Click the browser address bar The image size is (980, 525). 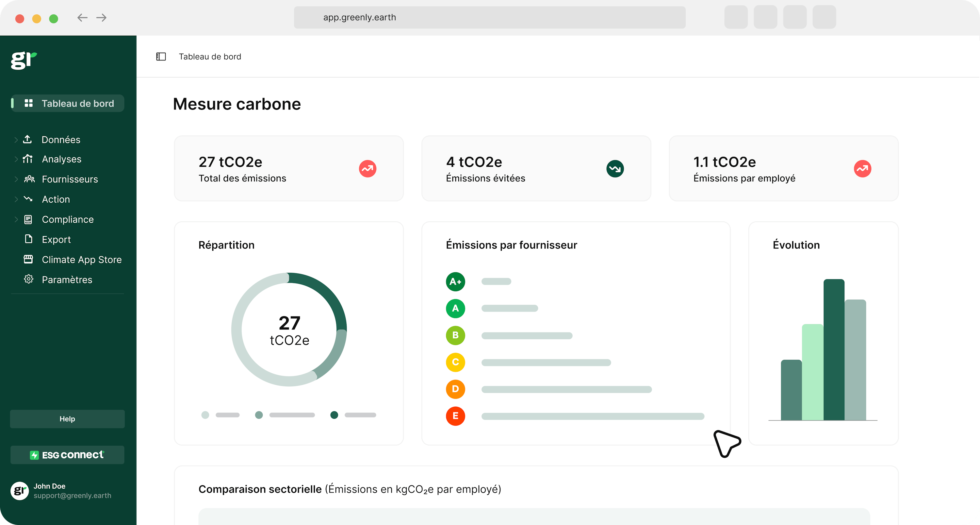pyautogui.click(x=490, y=18)
